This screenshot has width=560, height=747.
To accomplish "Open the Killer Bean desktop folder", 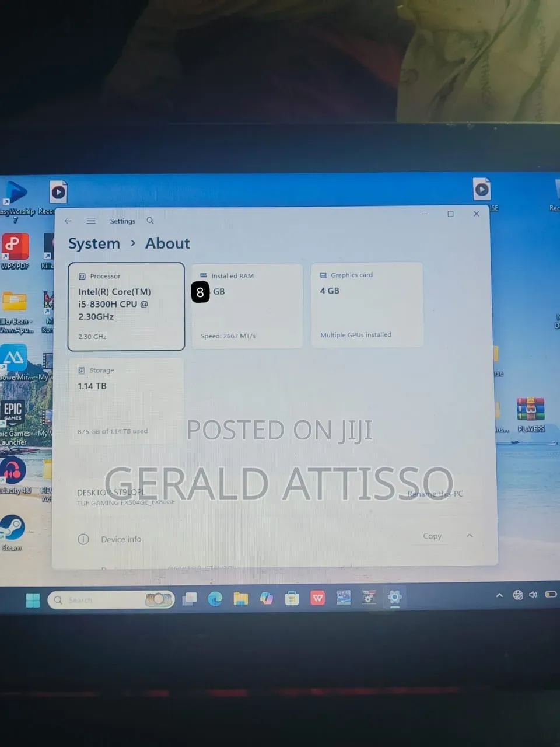I will [x=16, y=313].
